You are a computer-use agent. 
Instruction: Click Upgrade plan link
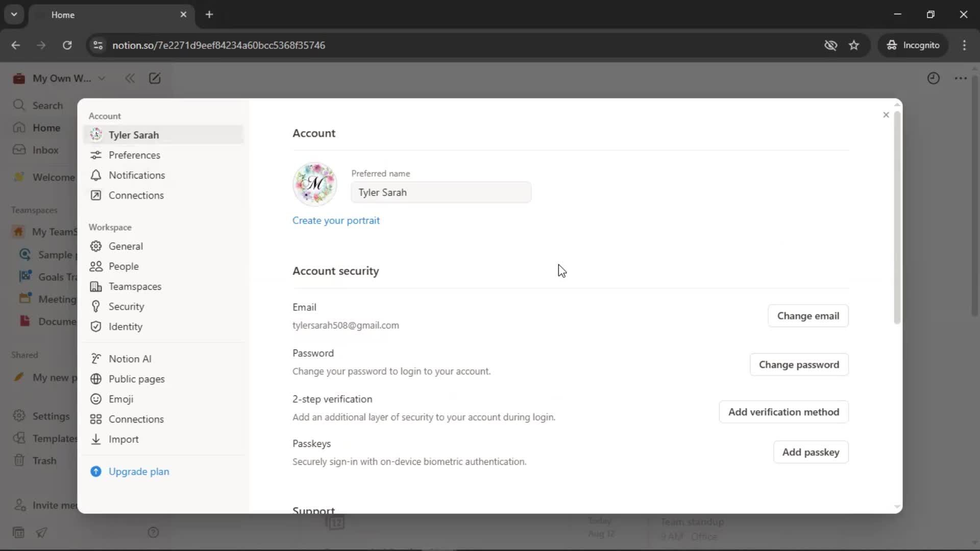139,472
